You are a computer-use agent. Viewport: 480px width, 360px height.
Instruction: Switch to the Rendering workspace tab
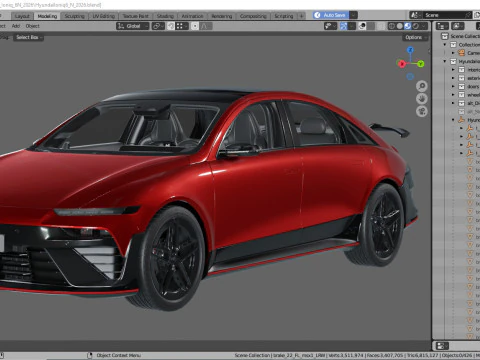[222, 16]
